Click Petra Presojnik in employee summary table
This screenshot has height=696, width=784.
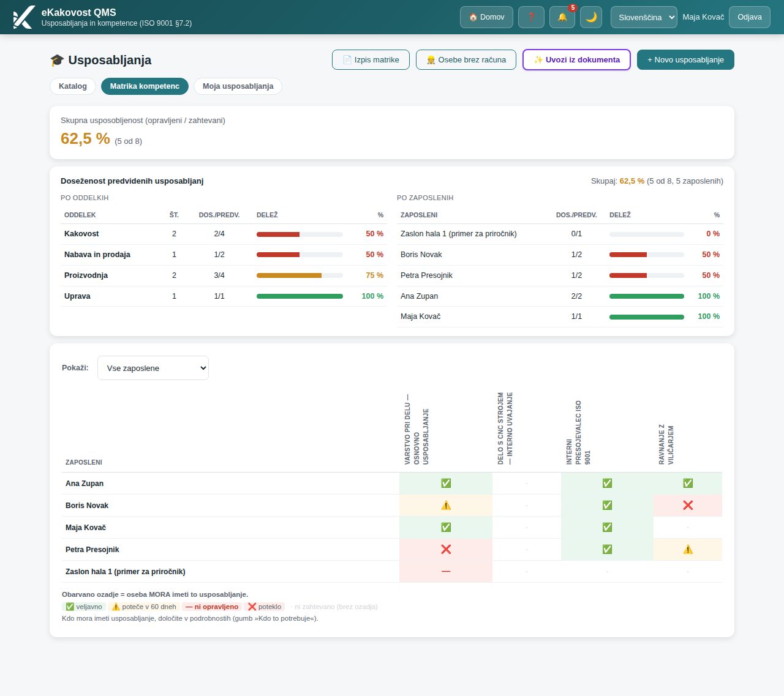pos(426,275)
